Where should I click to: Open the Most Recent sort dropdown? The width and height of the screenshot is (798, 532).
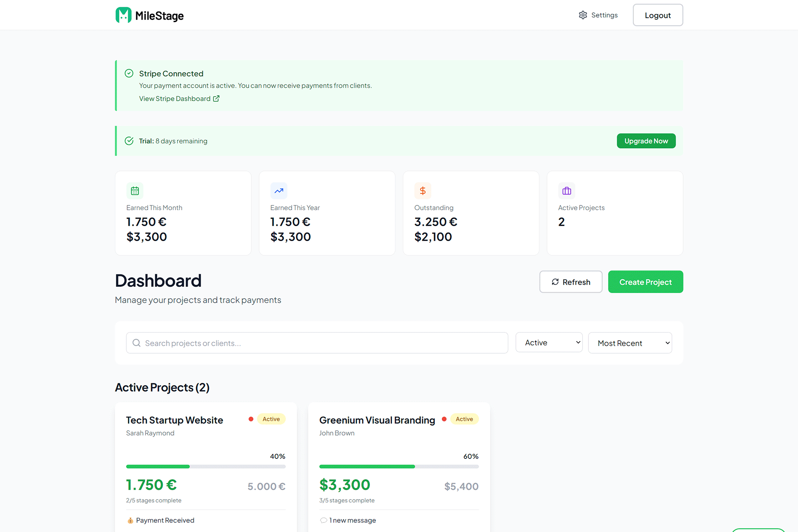(630, 343)
